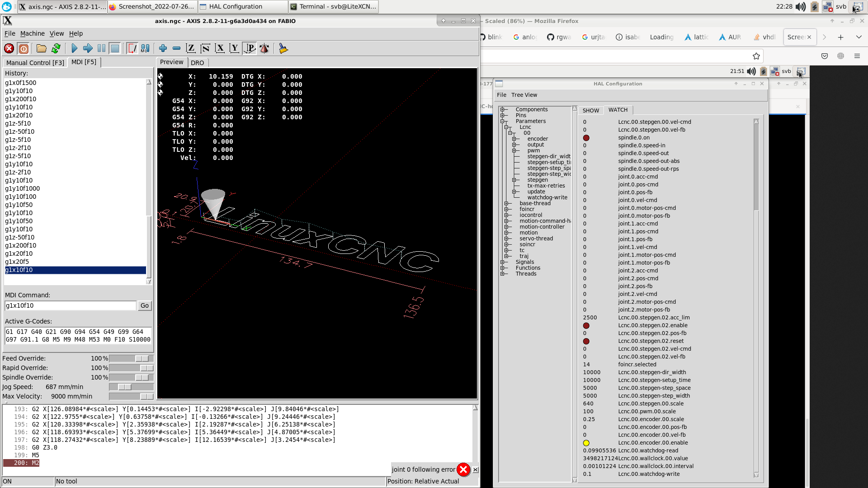Viewport: 868px width, 488px height.
Task: Open Tree View menu in HAL Configuration
Action: point(524,95)
